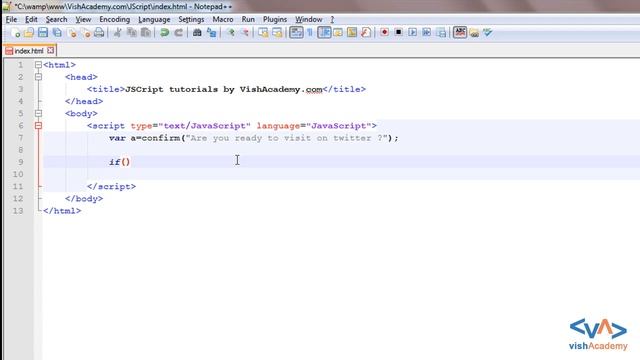The width and height of the screenshot is (640, 360).
Task: Open the Macro menu
Action: pos(223,20)
